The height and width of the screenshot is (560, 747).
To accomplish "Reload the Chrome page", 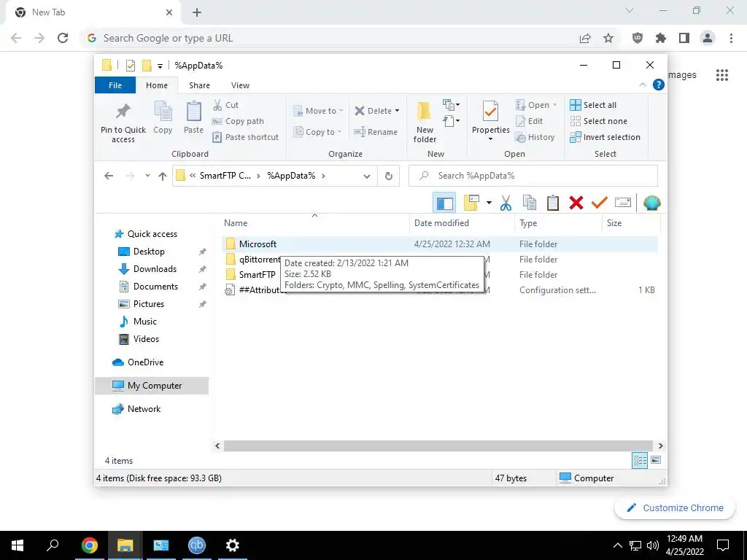I will coord(63,38).
